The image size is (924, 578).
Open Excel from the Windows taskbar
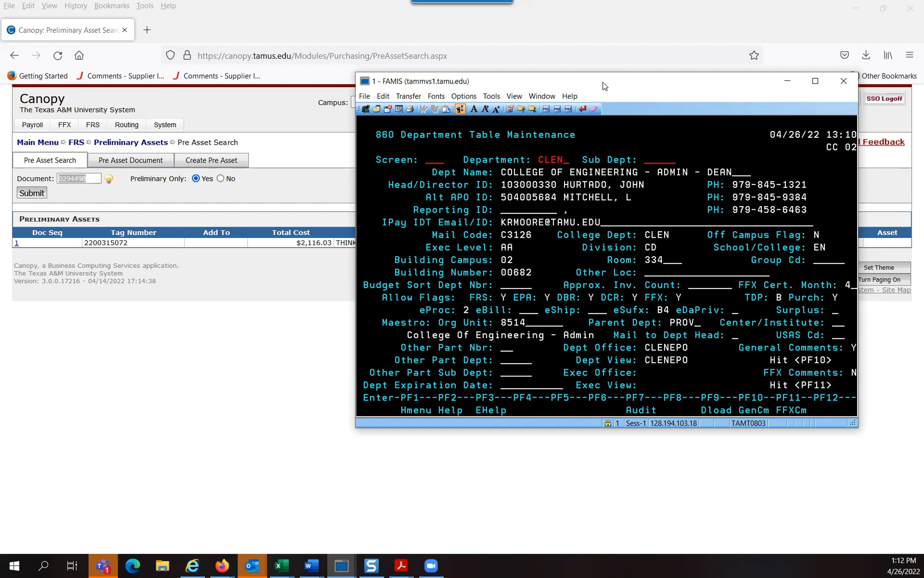tap(282, 566)
